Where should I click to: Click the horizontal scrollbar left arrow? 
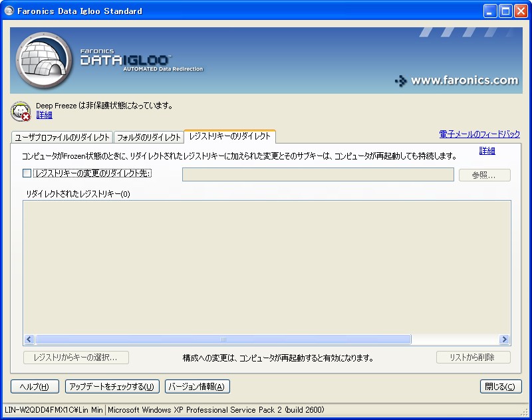tap(29, 339)
